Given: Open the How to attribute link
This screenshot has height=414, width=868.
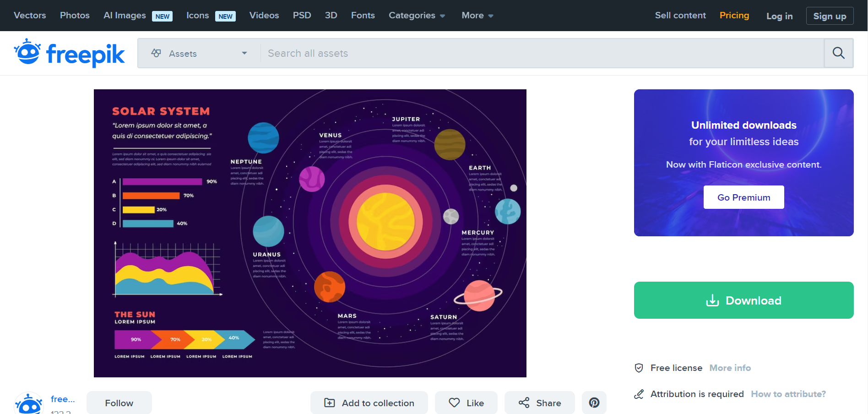Looking at the screenshot, I should coord(788,394).
